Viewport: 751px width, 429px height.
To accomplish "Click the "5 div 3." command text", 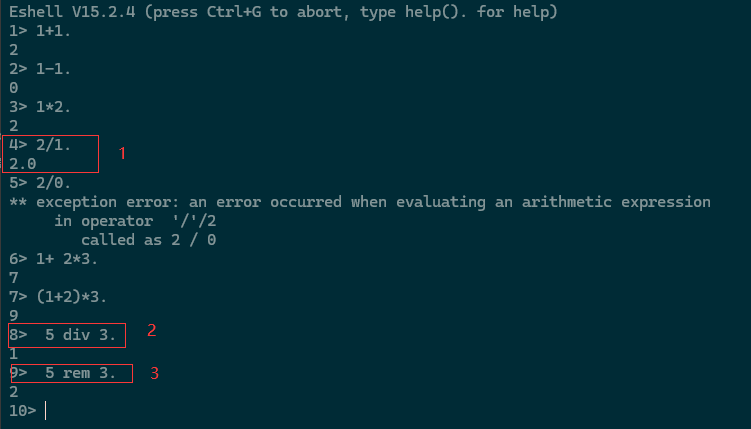I will pos(80,335).
